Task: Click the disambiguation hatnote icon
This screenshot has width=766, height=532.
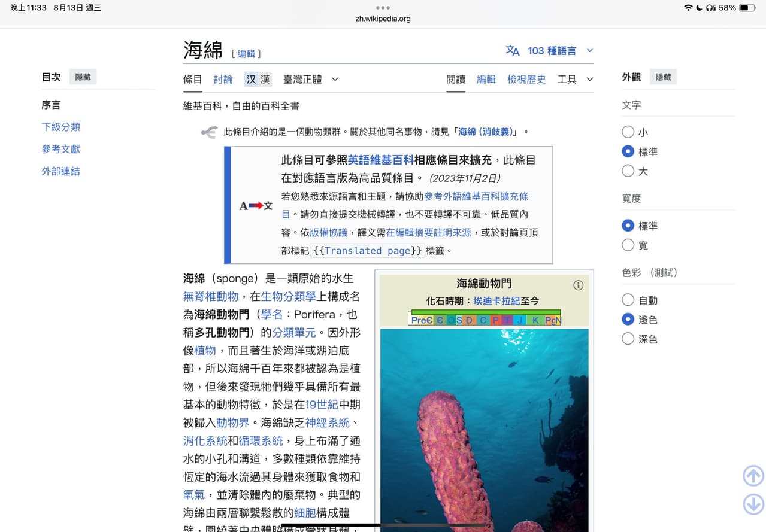Action: [209, 132]
